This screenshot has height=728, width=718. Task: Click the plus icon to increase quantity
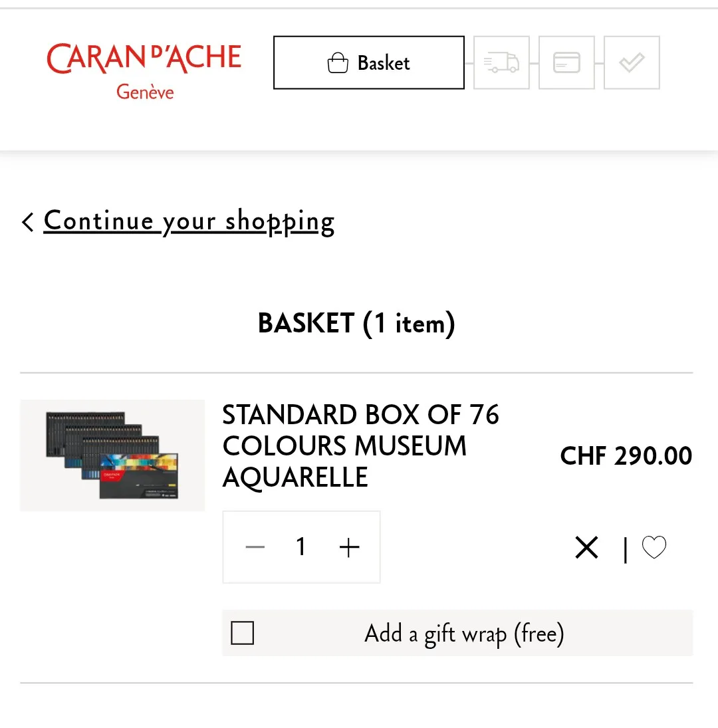tap(348, 547)
